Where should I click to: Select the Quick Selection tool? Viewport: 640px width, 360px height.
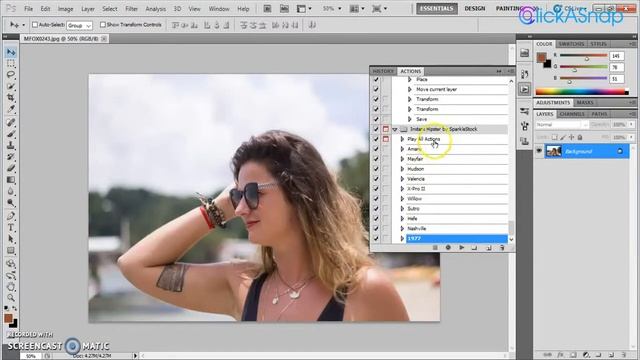click(11, 86)
